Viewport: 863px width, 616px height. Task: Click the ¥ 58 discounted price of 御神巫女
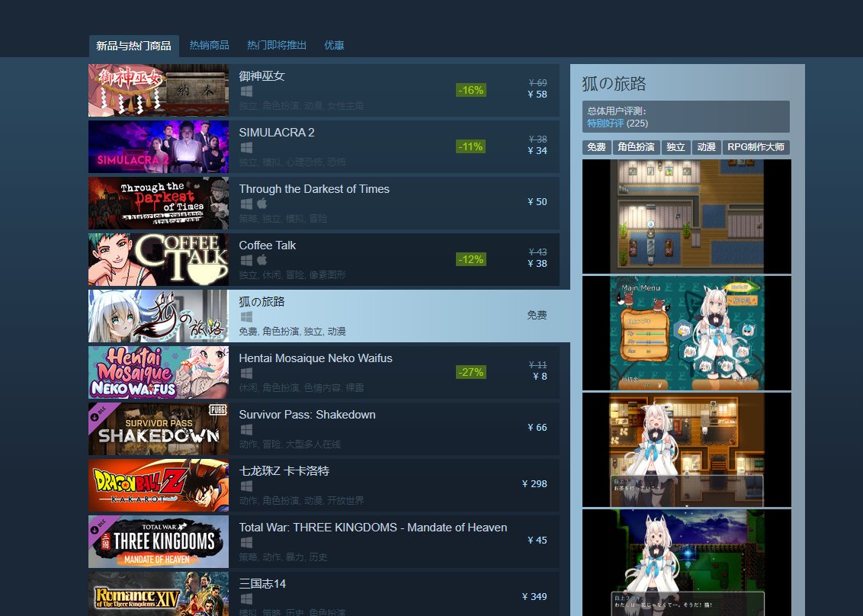click(x=537, y=95)
